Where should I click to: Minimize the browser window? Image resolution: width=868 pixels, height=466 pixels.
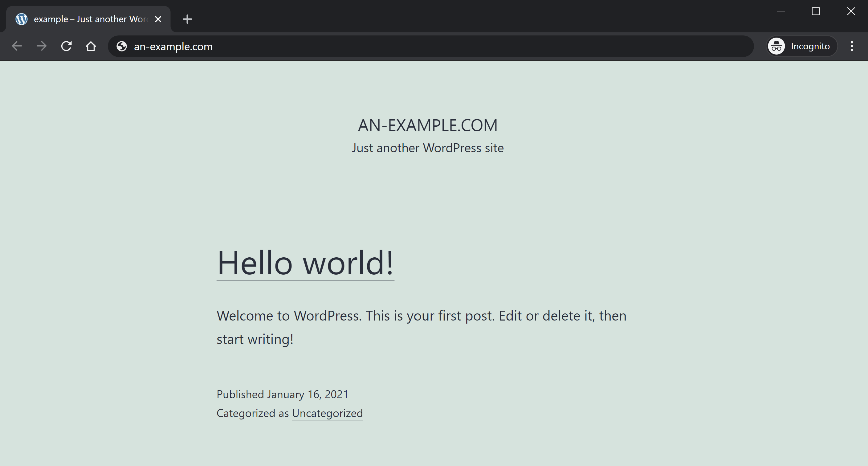pyautogui.click(x=781, y=11)
